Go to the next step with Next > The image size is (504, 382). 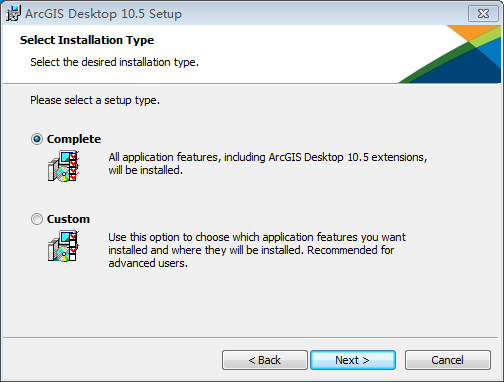[353, 360]
